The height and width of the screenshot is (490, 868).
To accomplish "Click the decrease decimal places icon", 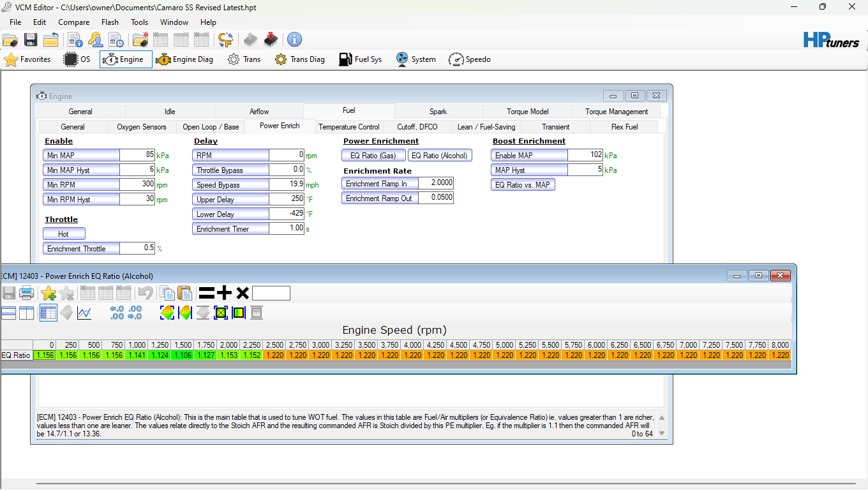I will tap(135, 313).
